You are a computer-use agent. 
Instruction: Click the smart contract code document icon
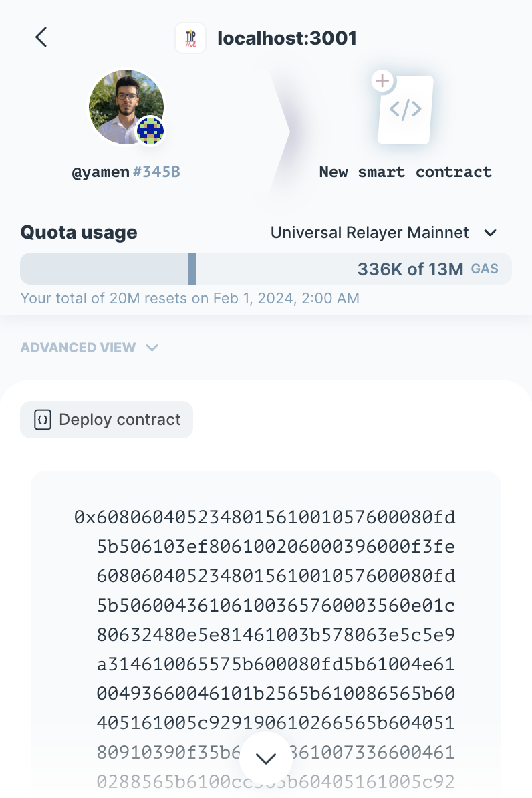point(405,110)
